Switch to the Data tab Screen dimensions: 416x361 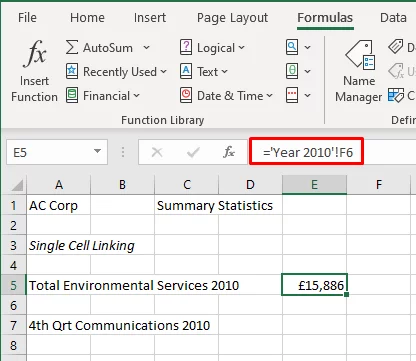pos(393,18)
